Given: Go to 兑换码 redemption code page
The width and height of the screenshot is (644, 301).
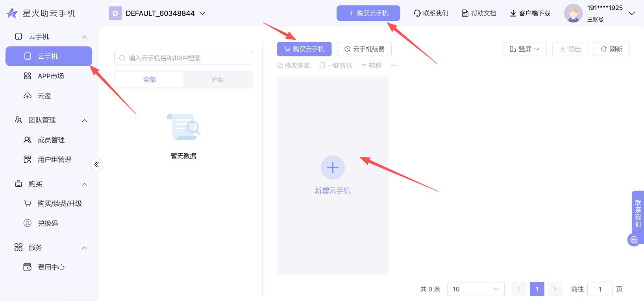Looking at the screenshot, I should [x=48, y=223].
